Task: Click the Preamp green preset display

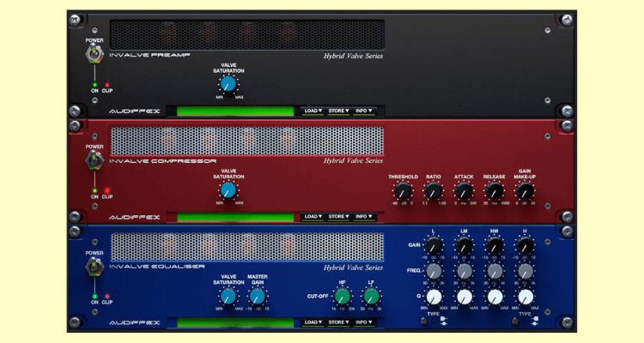Action: (x=235, y=111)
